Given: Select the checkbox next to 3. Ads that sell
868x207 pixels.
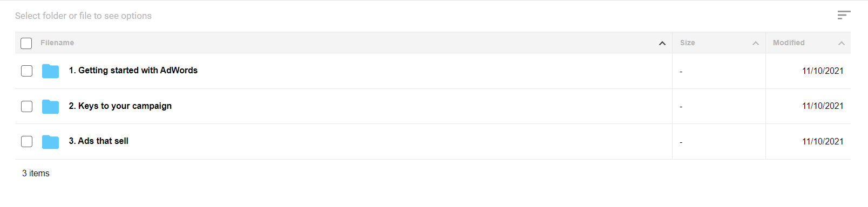Looking at the screenshot, I should pos(26,142).
